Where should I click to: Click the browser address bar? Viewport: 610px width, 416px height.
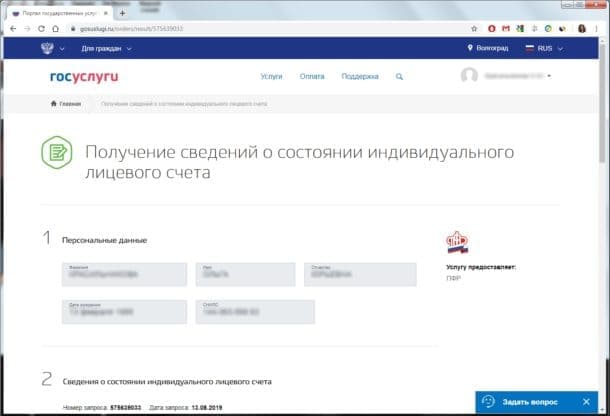coord(250,29)
